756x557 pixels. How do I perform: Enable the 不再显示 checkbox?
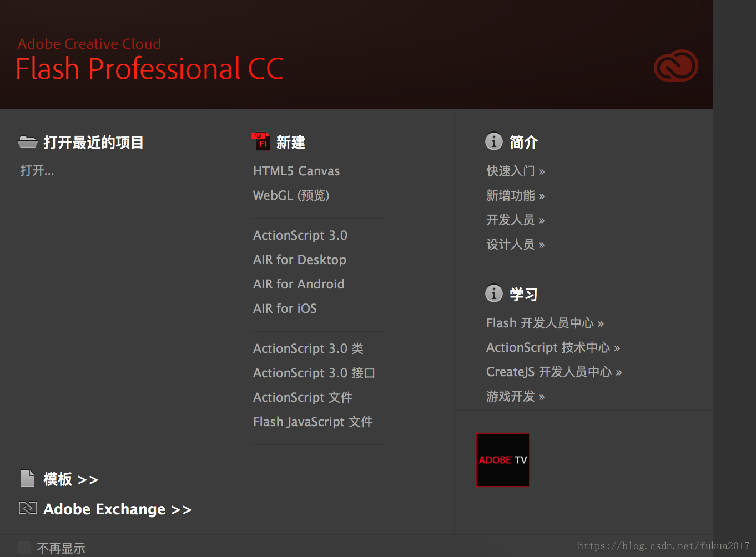tap(24, 548)
